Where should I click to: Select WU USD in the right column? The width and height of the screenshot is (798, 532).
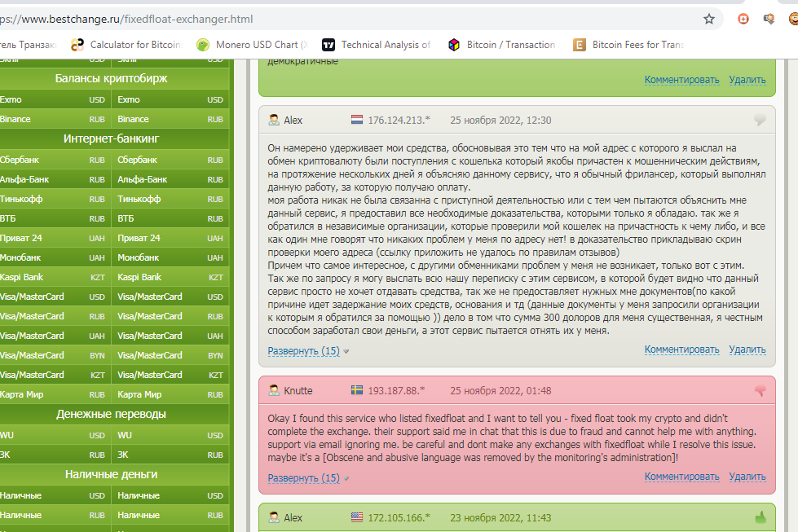(170, 435)
